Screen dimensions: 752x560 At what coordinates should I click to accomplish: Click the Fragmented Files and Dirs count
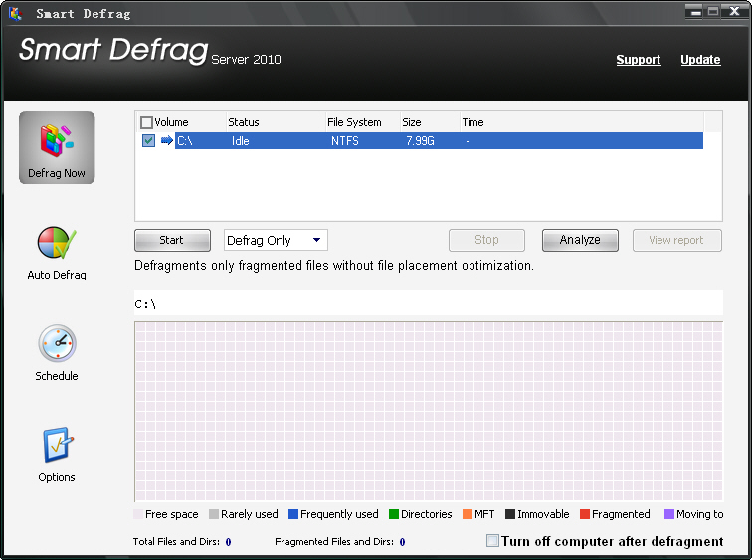[402, 542]
